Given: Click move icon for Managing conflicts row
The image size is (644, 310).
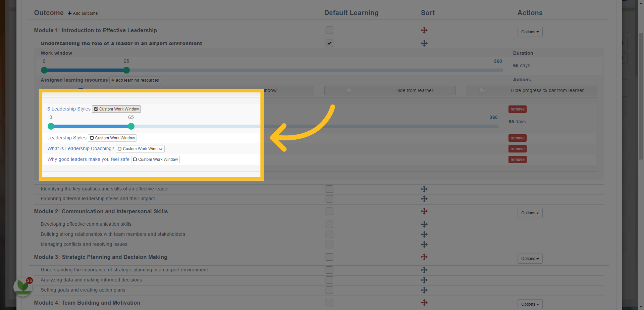Looking at the screenshot, I should point(424,245).
